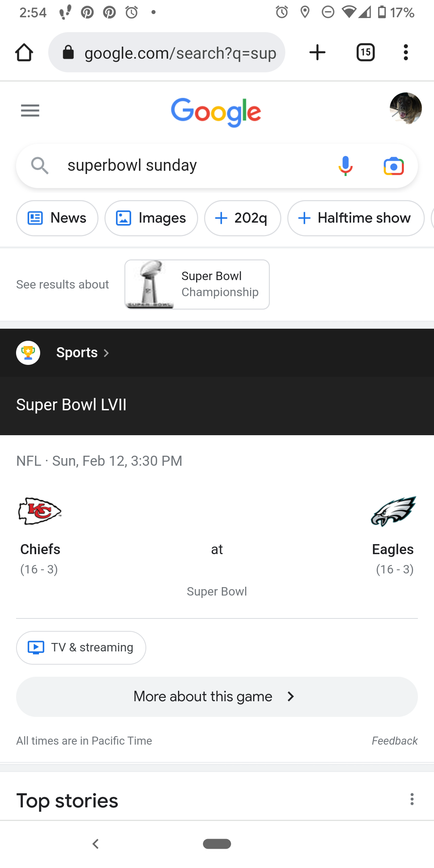The width and height of the screenshot is (434, 868).
Task: Open the tab switcher showing 15 tabs
Action: [366, 53]
